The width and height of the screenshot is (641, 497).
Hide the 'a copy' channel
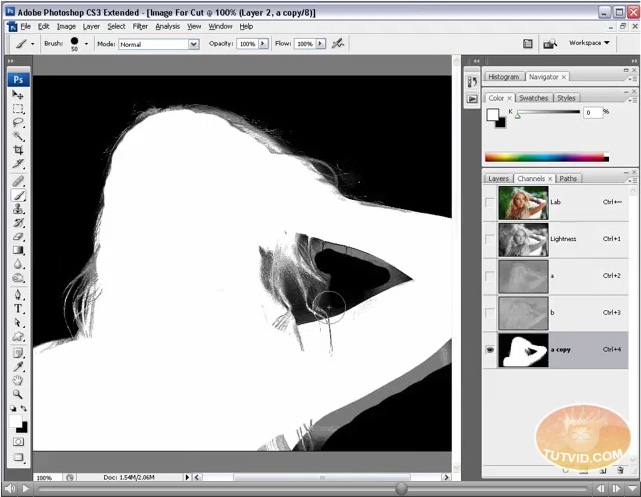point(490,349)
